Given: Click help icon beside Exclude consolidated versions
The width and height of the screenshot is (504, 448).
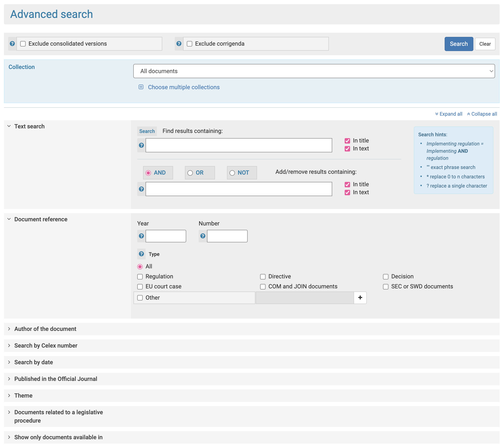Looking at the screenshot, I should coord(12,44).
